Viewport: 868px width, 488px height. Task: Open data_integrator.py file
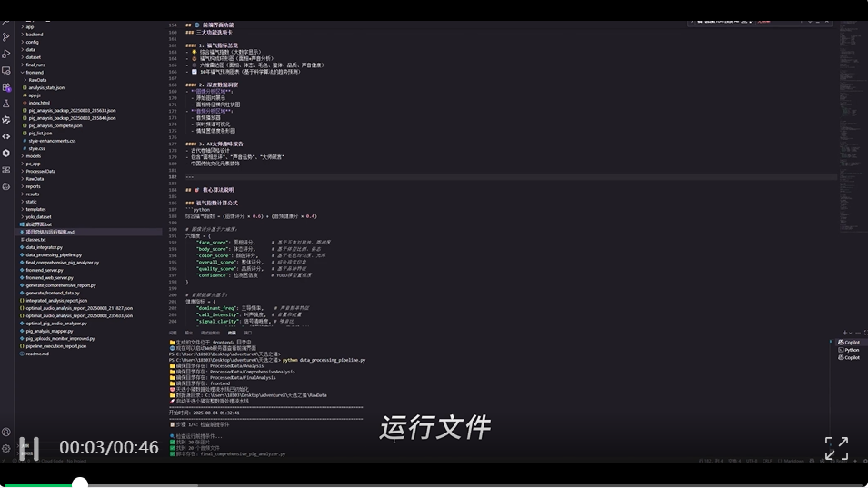(x=45, y=247)
